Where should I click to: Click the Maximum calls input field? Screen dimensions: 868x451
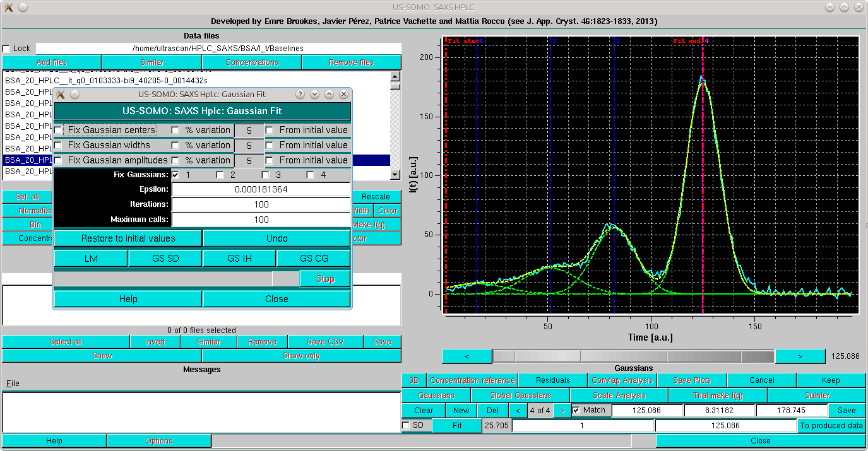[261, 220]
